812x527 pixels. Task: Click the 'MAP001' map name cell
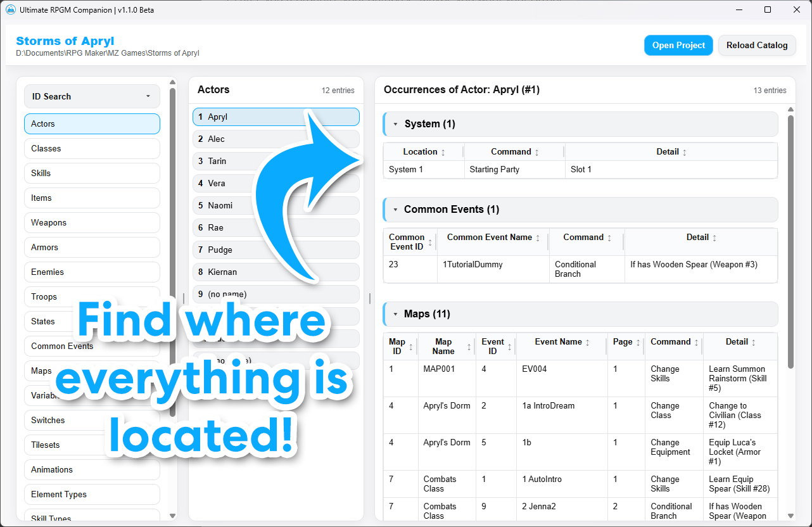click(447, 379)
